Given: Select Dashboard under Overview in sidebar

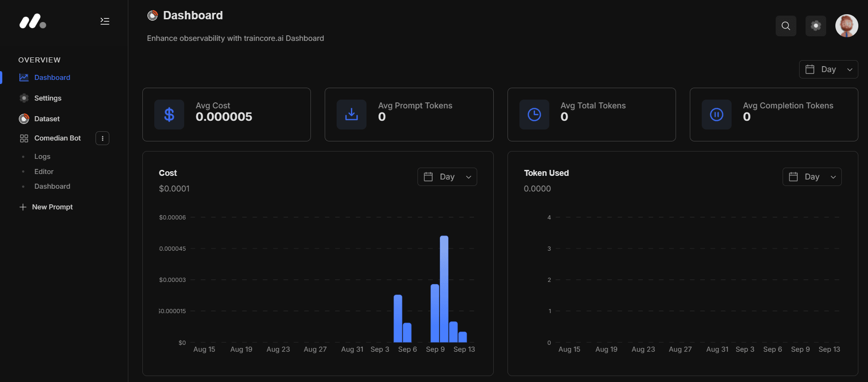Looking at the screenshot, I should [x=52, y=78].
